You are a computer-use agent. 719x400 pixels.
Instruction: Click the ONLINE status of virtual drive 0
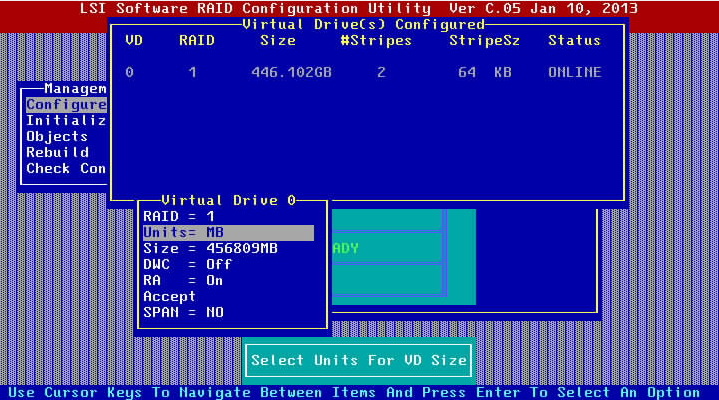coord(574,73)
